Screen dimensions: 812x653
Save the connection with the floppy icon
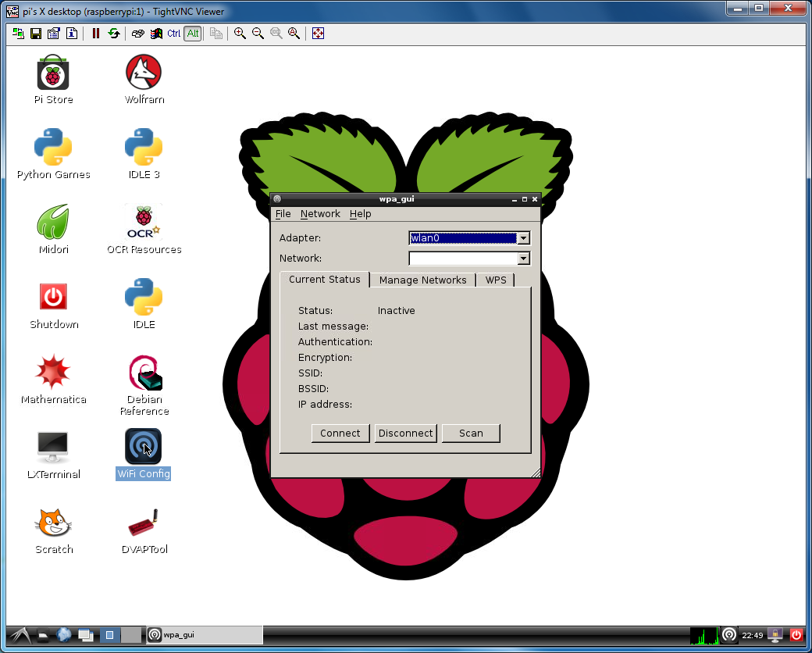(36, 34)
